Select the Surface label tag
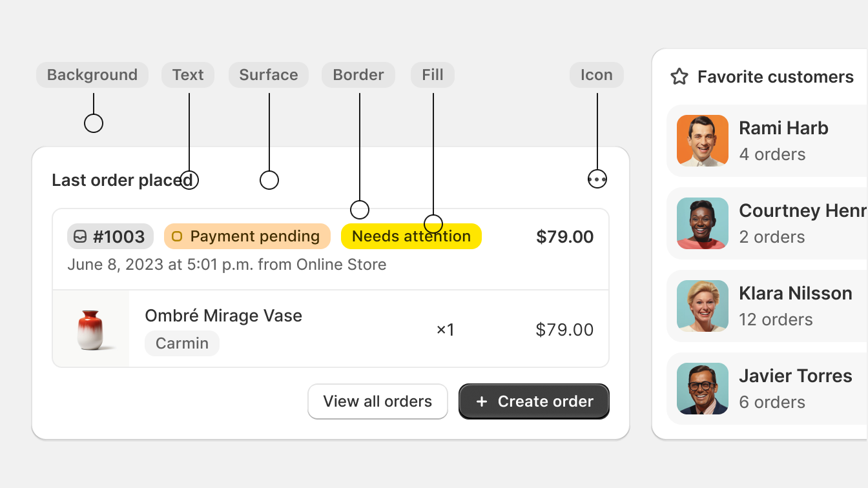 click(x=269, y=75)
